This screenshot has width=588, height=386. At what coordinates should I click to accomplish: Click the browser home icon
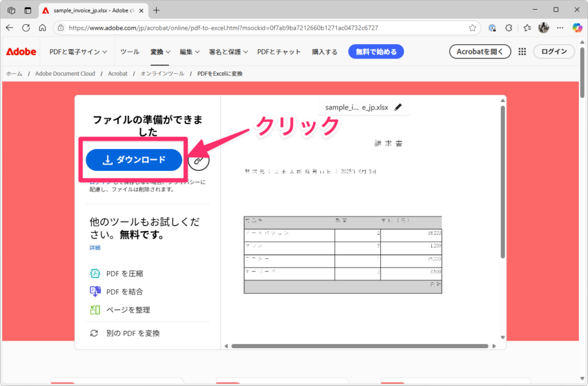click(42, 28)
